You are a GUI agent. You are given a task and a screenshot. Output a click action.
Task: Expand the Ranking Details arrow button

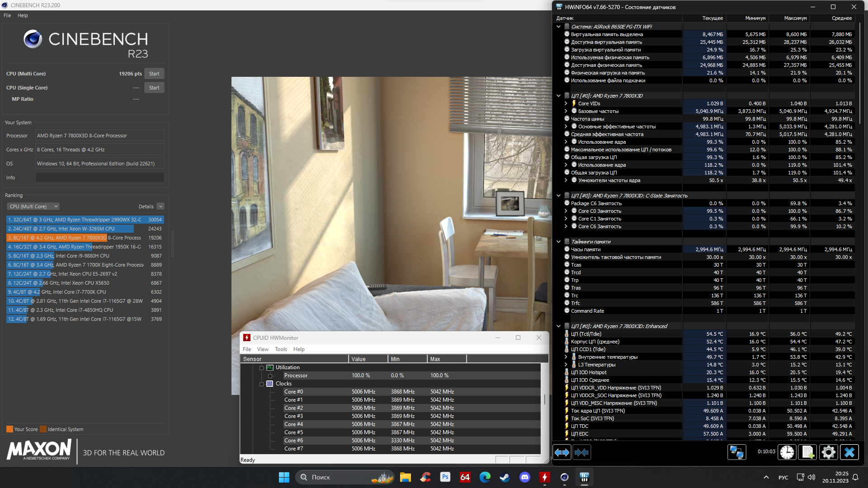pyautogui.click(x=160, y=206)
